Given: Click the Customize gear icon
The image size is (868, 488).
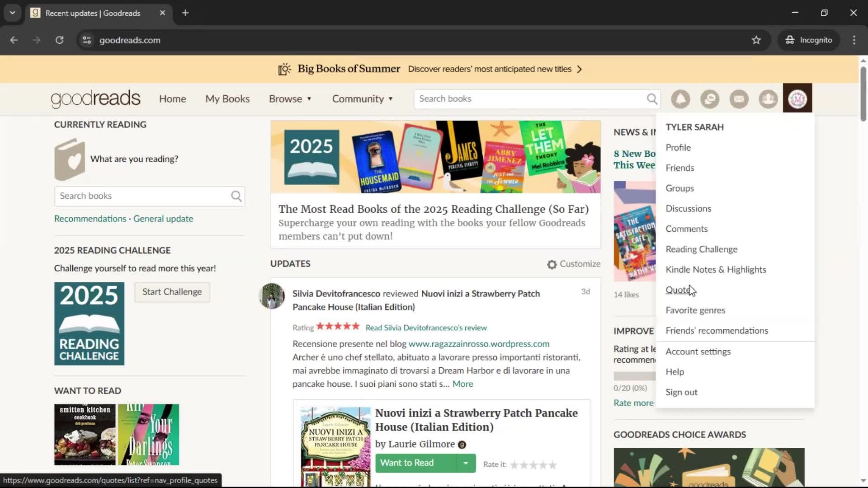Looking at the screenshot, I should [x=552, y=264].
